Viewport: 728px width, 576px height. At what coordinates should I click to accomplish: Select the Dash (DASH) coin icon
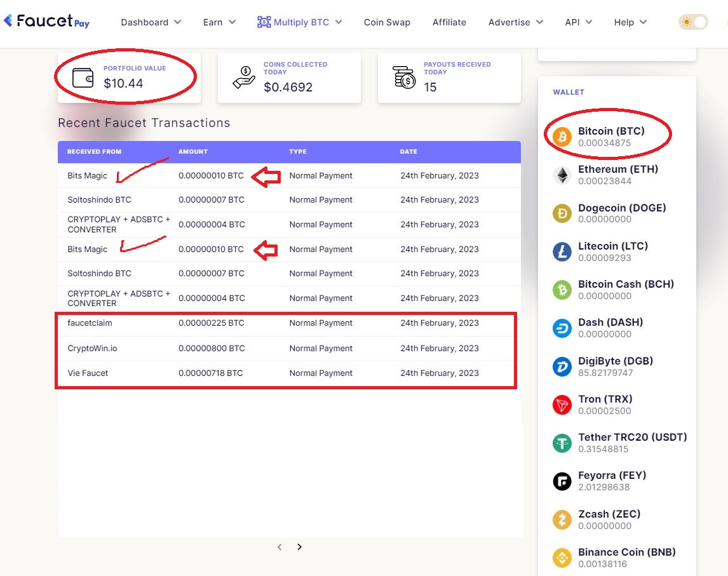(562, 328)
